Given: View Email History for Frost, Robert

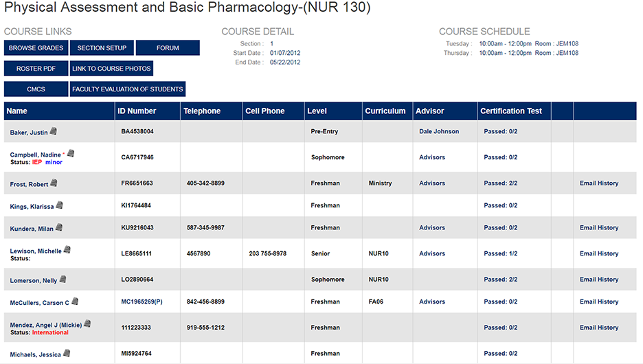Looking at the screenshot, I should pyautogui.click(x=598, y=183).
